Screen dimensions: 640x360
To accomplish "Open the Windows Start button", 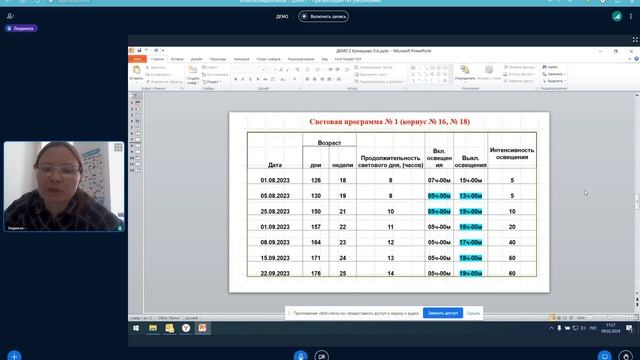I will pos(136,328).
